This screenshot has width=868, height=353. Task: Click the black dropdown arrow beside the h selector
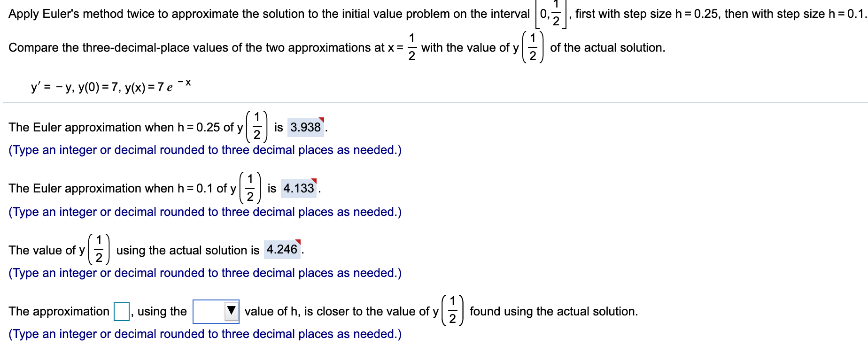(230, 310)
